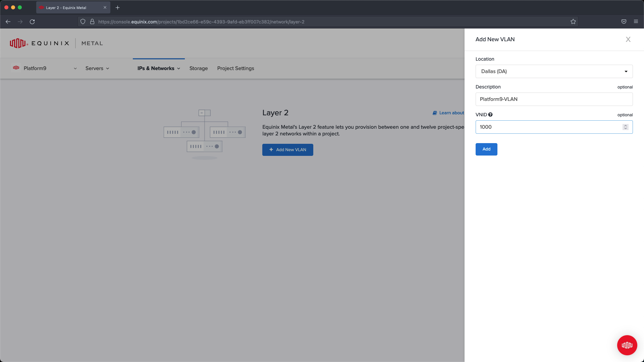Click the VNID input field with 1000
The image size is (644, 362).
pos(554,127)
